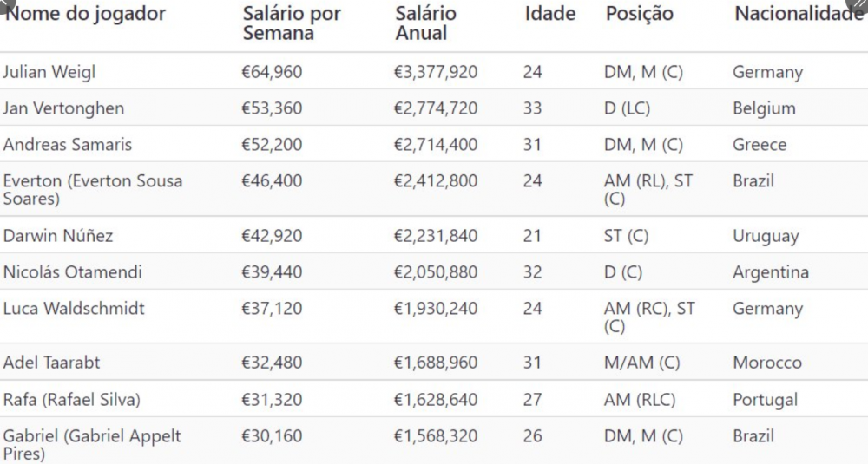Viewport: 868px width, 464px height.
Task: Click the partially visible top-right corner icon
Action: tap(858, 5)
